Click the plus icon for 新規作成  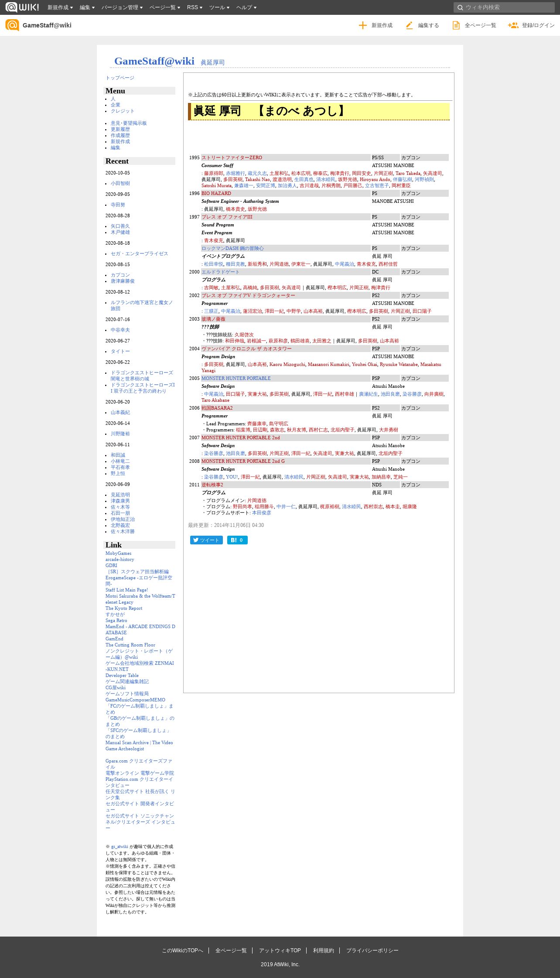(x=363, y=25)
